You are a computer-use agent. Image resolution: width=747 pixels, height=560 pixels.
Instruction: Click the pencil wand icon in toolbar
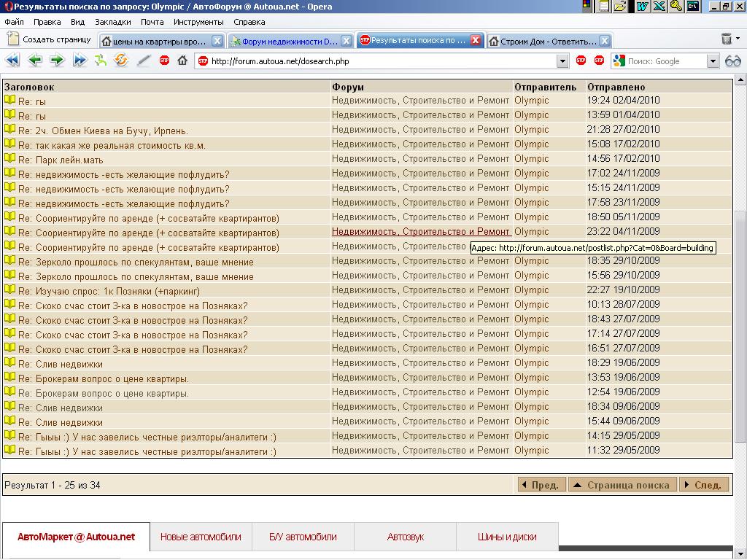click(144, 61)
